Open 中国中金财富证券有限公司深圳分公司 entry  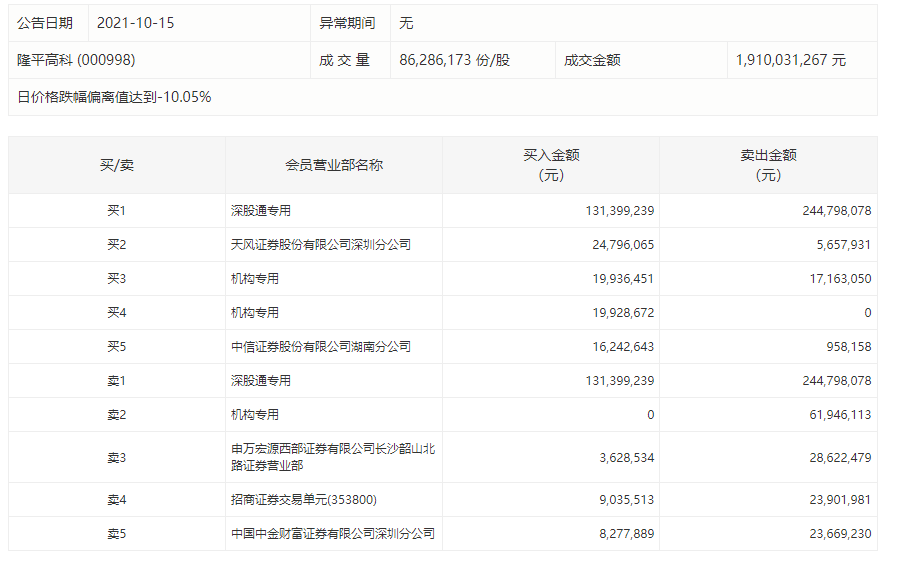coord(332,534)
